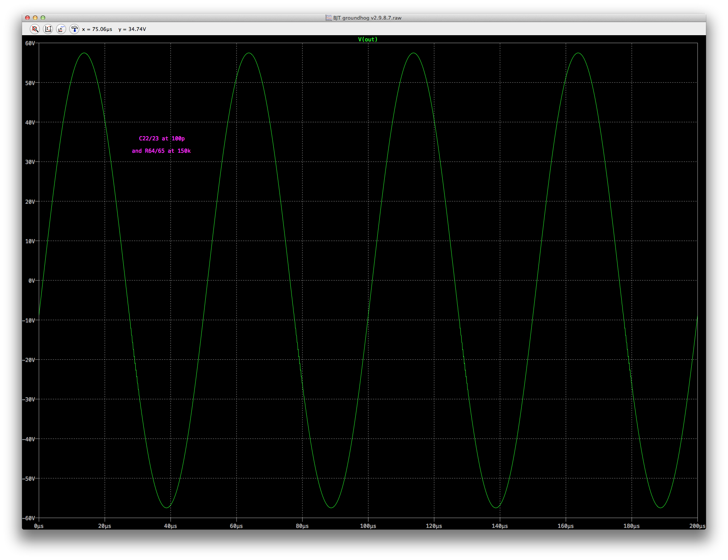Image resolution: width=728 pixels, height=560 pixels.
Task: Click the 'C22/23 at 100p' annotation
Action: (162, 138)
